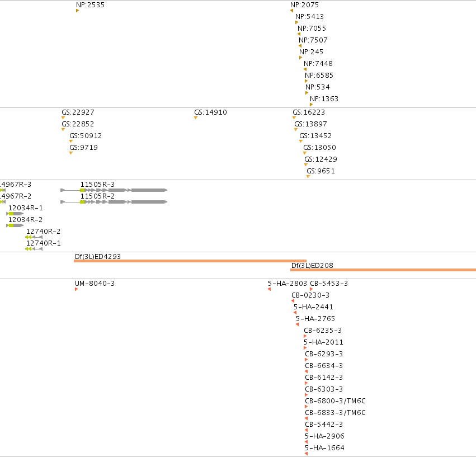Select the CB-6634-3 label
Screen dimensions: 476x457
click(x=324, y=366)
